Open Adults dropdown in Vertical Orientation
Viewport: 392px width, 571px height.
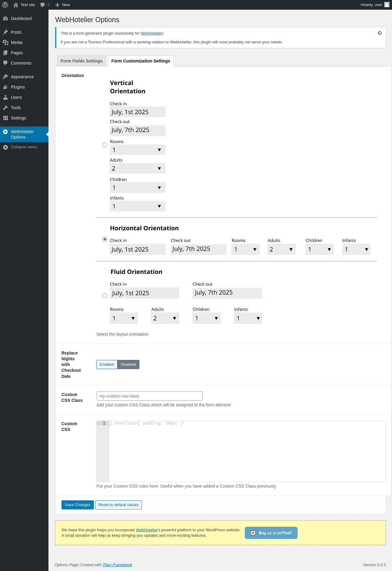click(x=138, y=168)
